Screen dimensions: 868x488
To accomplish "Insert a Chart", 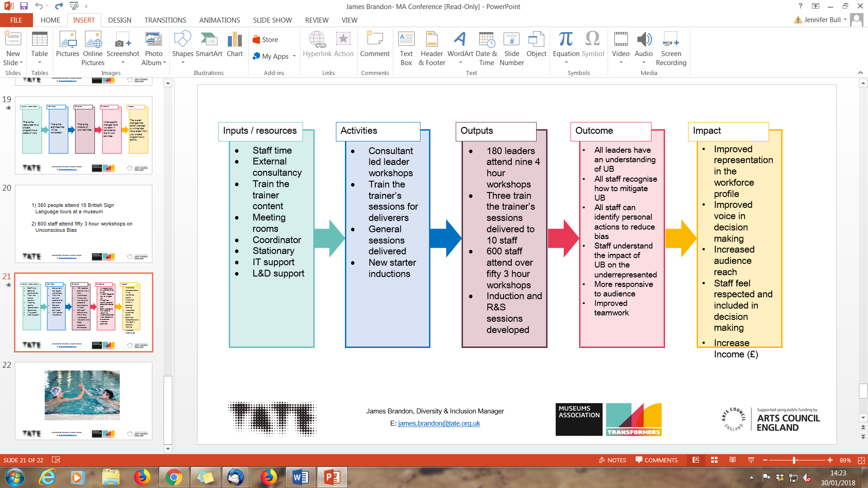I will (x=235, y=45).
